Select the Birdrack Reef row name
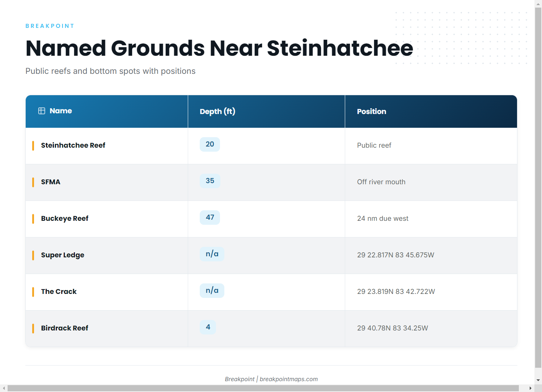542x392 pixels. click(65, 328)
